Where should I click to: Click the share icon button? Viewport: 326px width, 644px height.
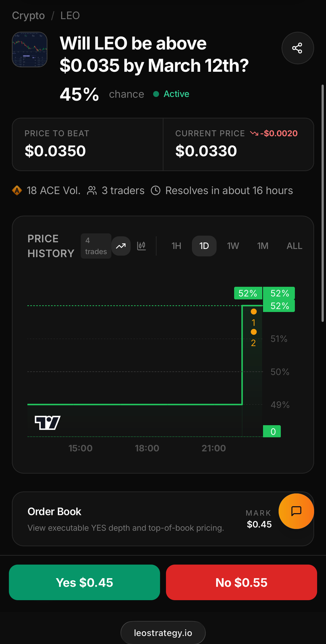tap(298, 48)
